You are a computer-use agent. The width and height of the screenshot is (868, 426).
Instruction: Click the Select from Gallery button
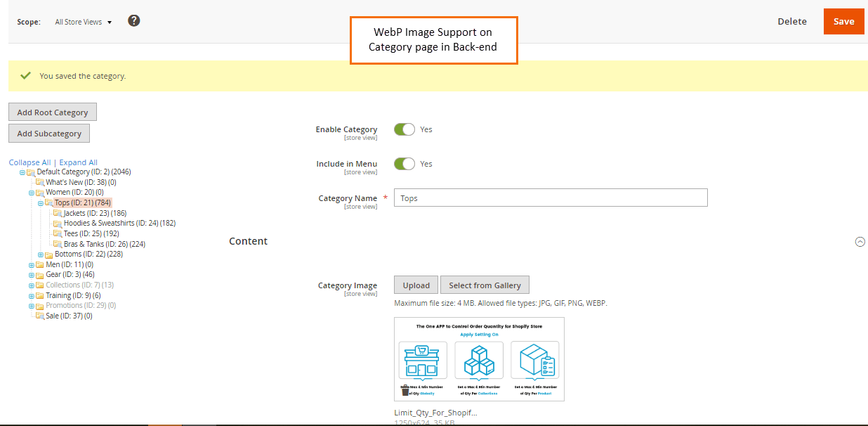(x=485, y=285)
